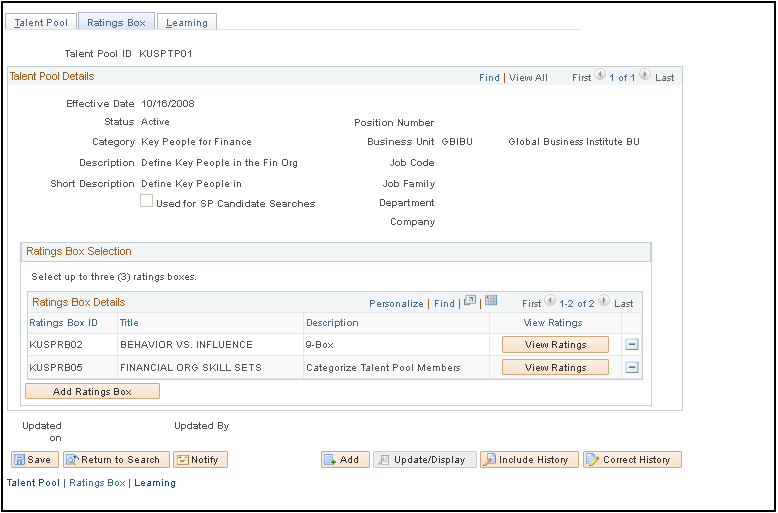The image size is (778, 513).
Task: Delete the KUSPRB05 ratings box row
Action: click(632, 368)
